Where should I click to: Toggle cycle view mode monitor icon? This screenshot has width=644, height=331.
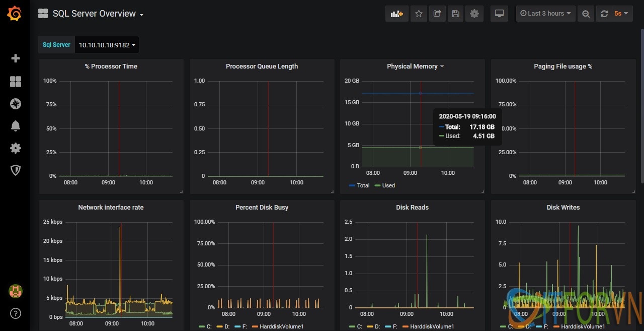pos(500,14)
